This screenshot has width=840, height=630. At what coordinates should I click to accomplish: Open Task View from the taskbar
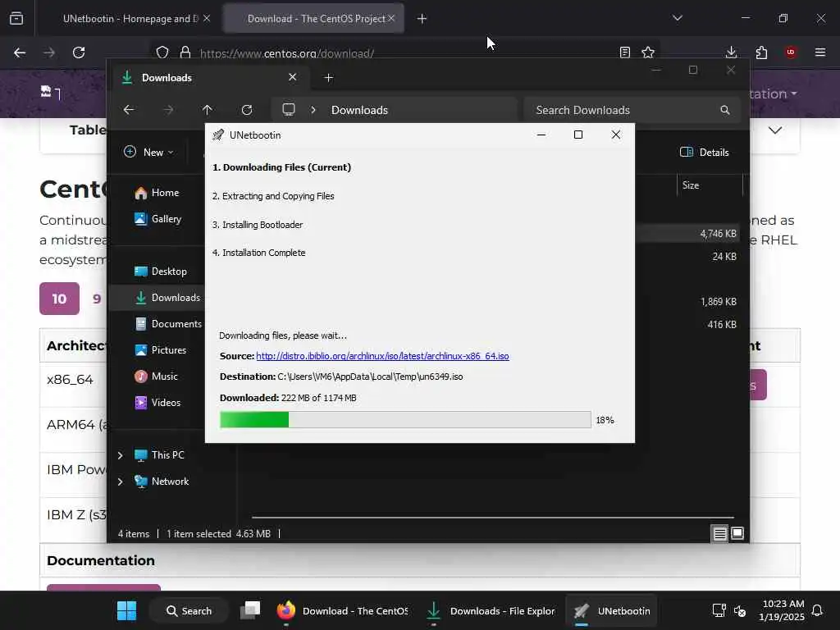pos(250,610)
